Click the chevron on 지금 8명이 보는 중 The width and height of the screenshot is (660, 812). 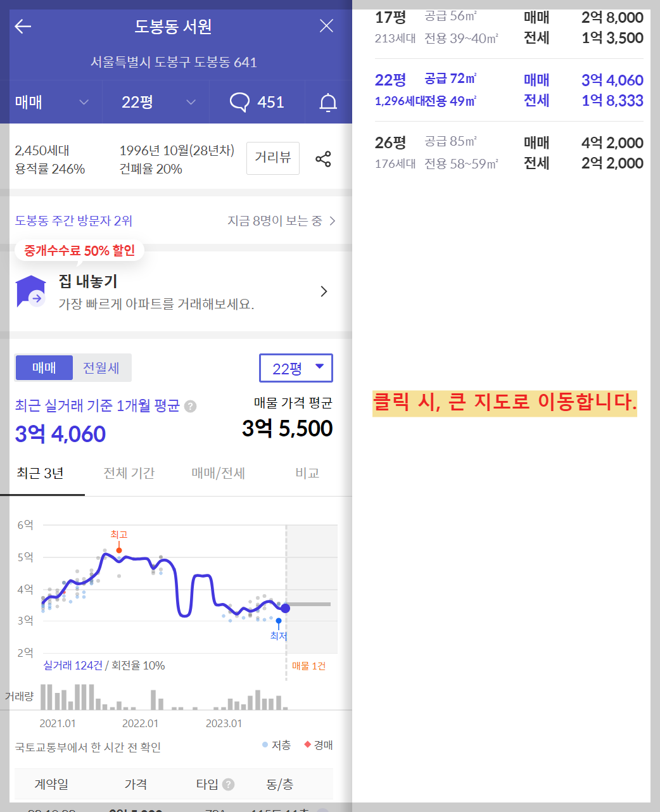click(332, 220)
